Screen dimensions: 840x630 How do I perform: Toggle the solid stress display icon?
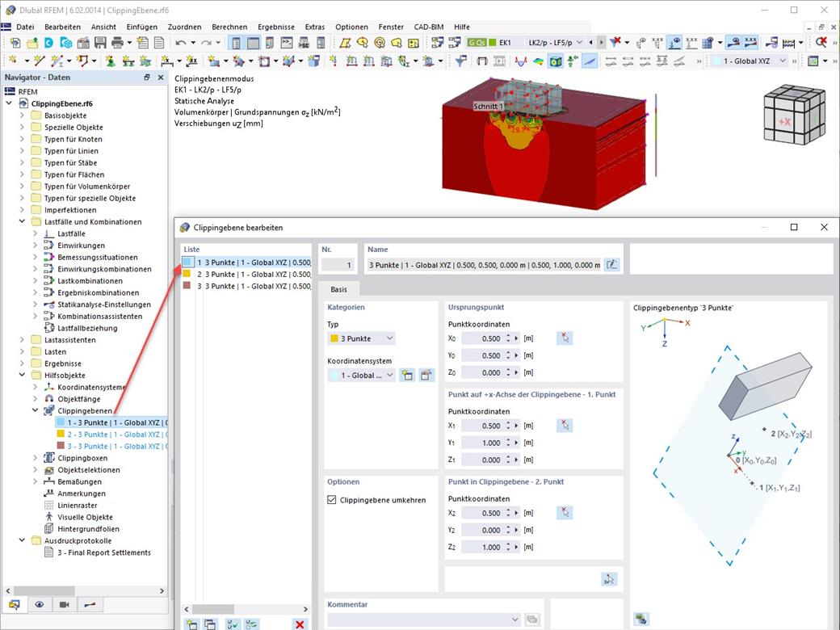coord(556,61)
